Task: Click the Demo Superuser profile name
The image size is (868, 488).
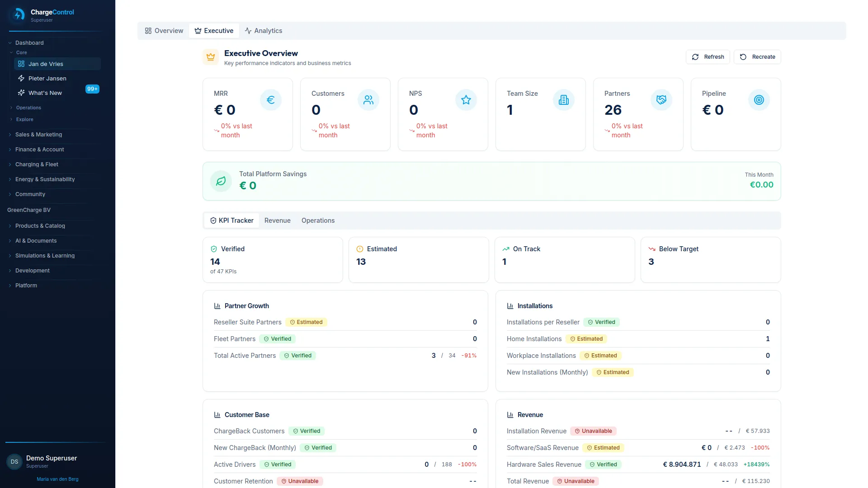Action: (52, 458)
